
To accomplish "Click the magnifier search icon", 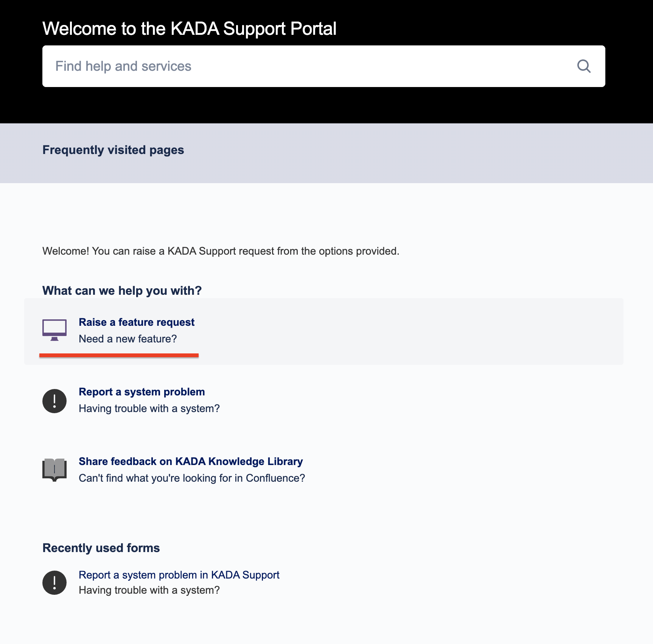I will pyautogui.click(x=584, y=66).
